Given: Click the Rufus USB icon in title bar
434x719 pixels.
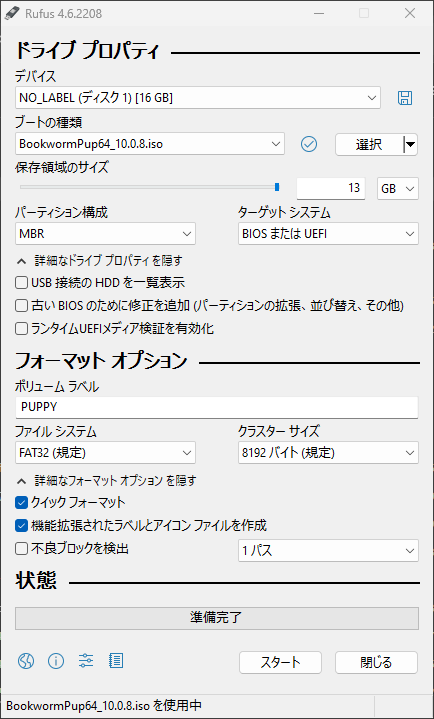Looking at the screenshot, I should 11,14.
